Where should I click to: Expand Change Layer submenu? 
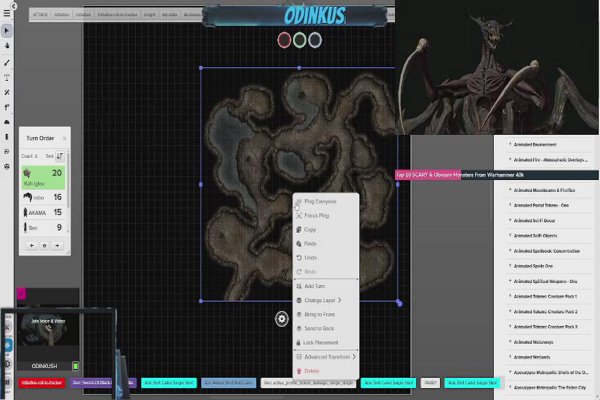(326, 300)
